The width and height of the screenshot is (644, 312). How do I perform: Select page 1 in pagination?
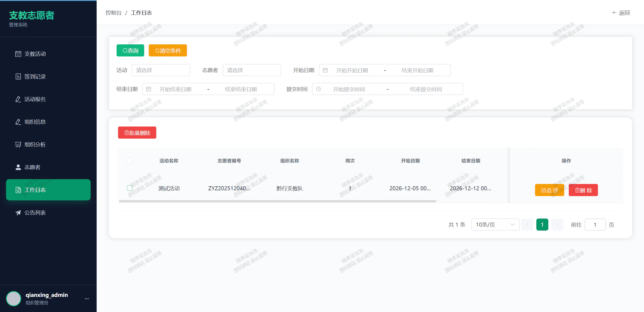tap(542, 224)
